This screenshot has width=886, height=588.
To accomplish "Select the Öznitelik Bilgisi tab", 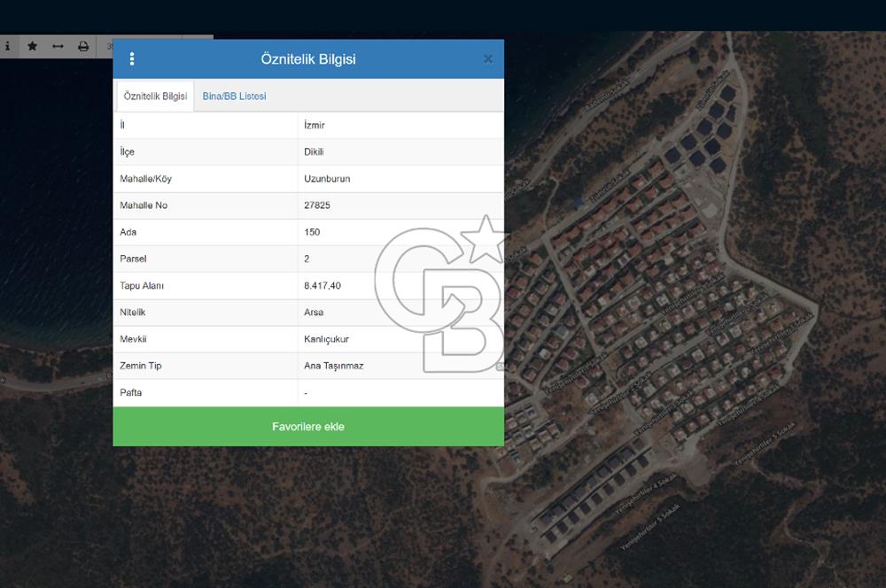I will pyautogui.click(x=155, y=96).
